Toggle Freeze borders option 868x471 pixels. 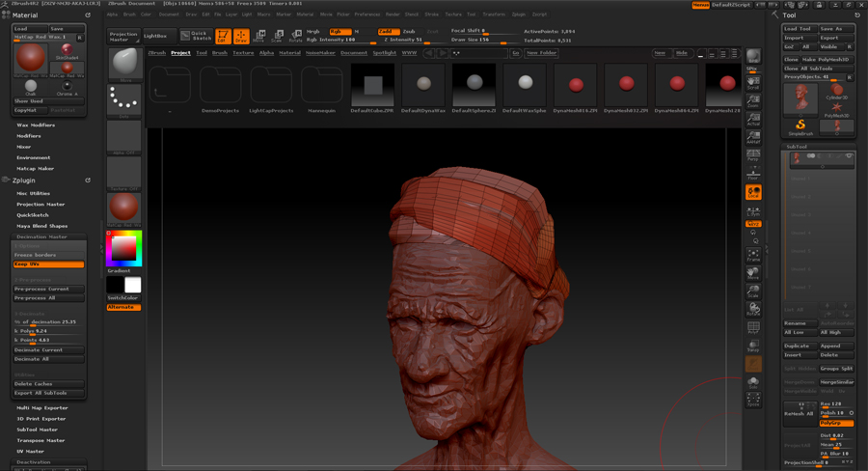49,255
